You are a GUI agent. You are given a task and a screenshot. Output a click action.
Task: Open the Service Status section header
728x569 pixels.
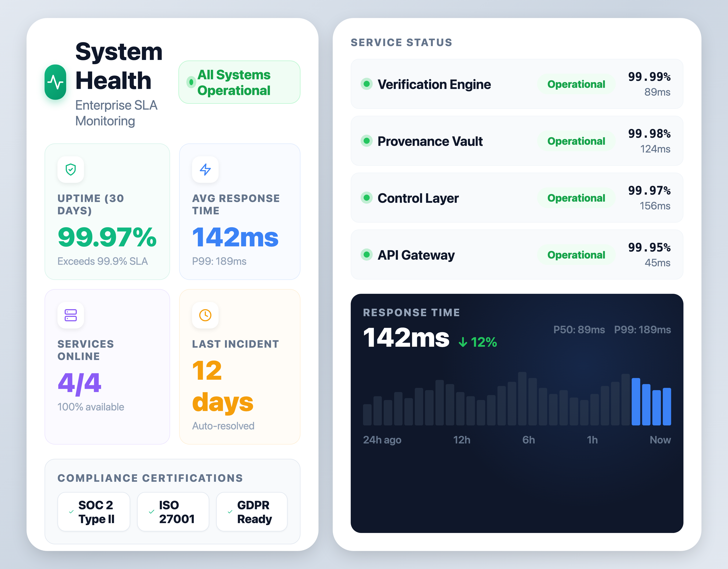pyautogui.click(x=401, y=42)
